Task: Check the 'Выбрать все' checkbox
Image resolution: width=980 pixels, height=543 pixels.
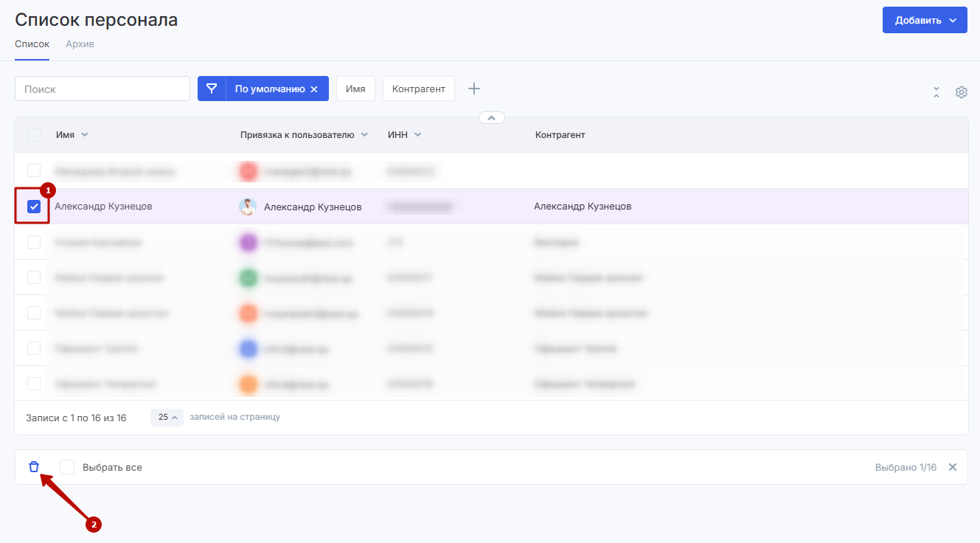Action: tap(67, 467)
